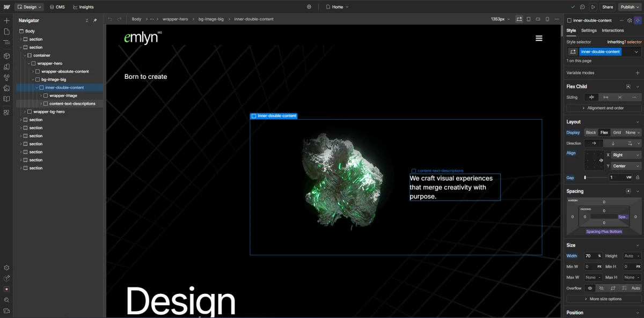Select the Style tab

point(571,31)
